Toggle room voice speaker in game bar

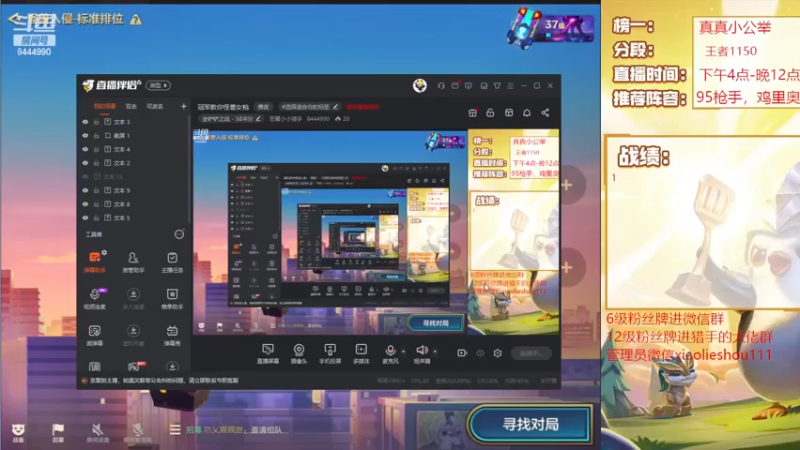click(97, 432)
